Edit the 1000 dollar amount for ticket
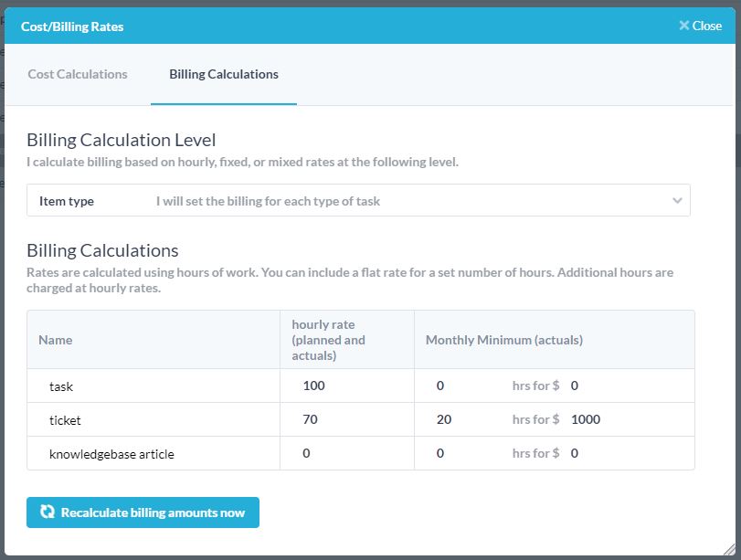The image size is (741, 560). 621,420
